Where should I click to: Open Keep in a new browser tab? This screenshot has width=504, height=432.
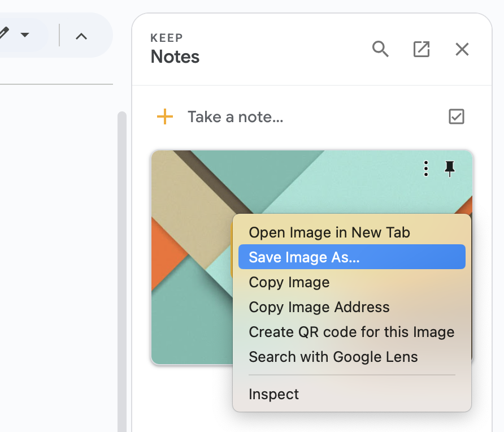pos(422,49)
